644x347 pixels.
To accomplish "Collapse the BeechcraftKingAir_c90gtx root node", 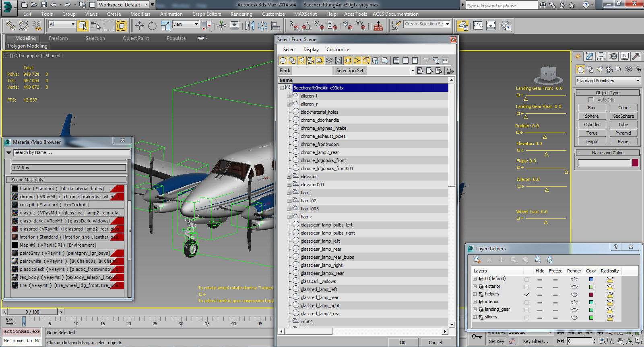I will pos(282,88).
